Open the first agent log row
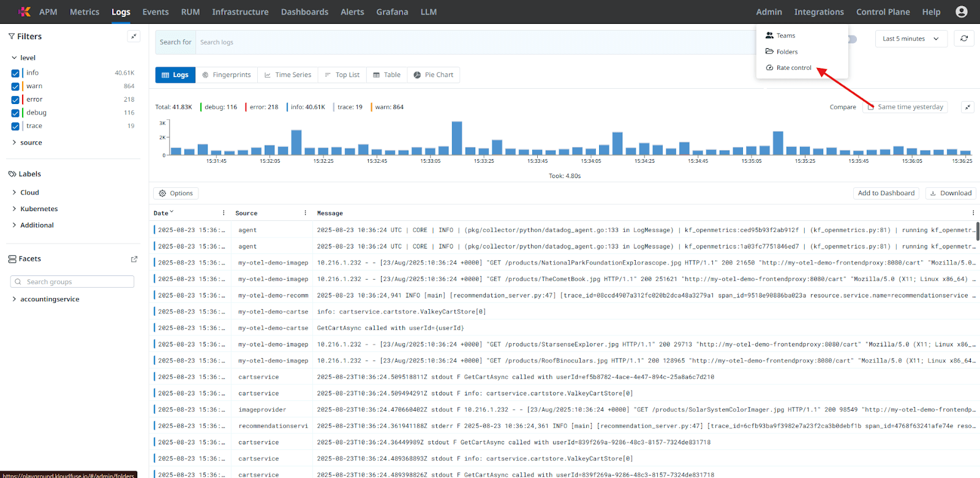980x478 pixels. click(563, 230)
